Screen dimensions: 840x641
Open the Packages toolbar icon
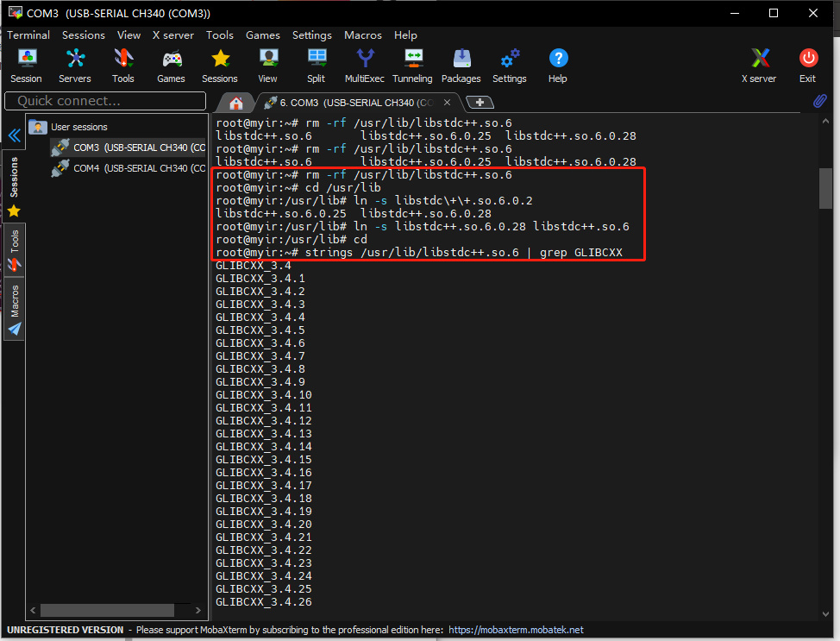coord(461,66)
